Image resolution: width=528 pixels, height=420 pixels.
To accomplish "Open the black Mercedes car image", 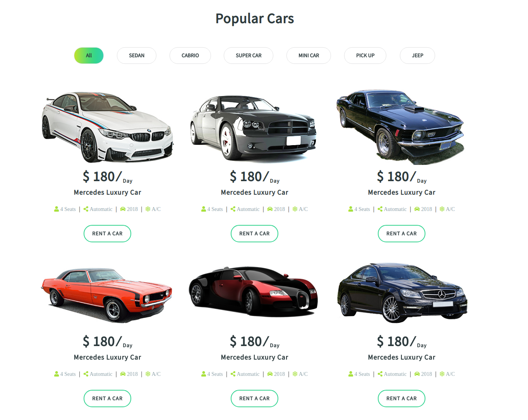I will click(402, 293).
